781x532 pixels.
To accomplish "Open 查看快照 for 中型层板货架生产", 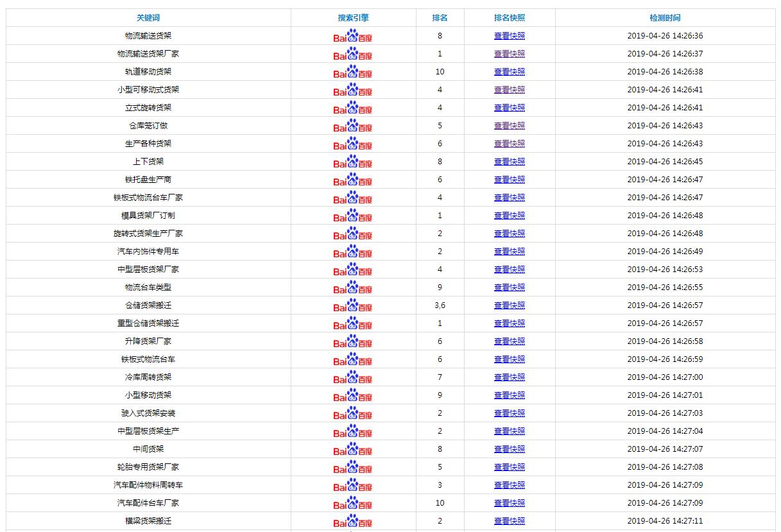I will pyautogui.click(x=510, y=431).
